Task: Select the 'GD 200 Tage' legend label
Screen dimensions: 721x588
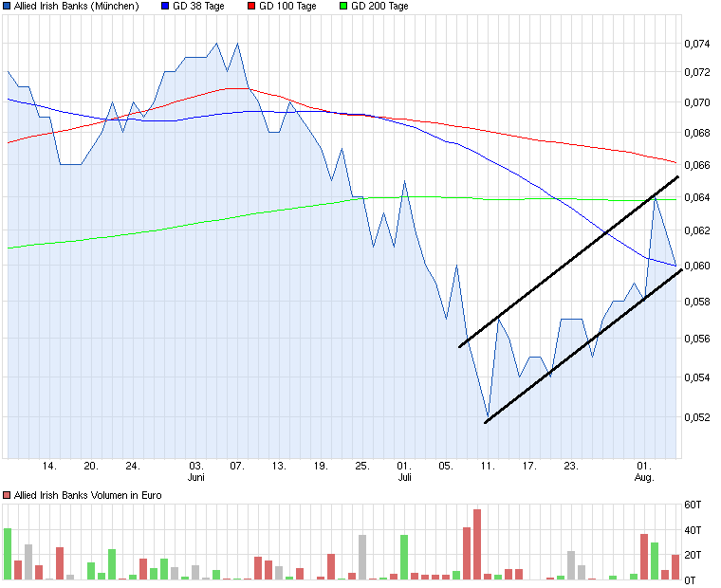Action: coord(379,6)
